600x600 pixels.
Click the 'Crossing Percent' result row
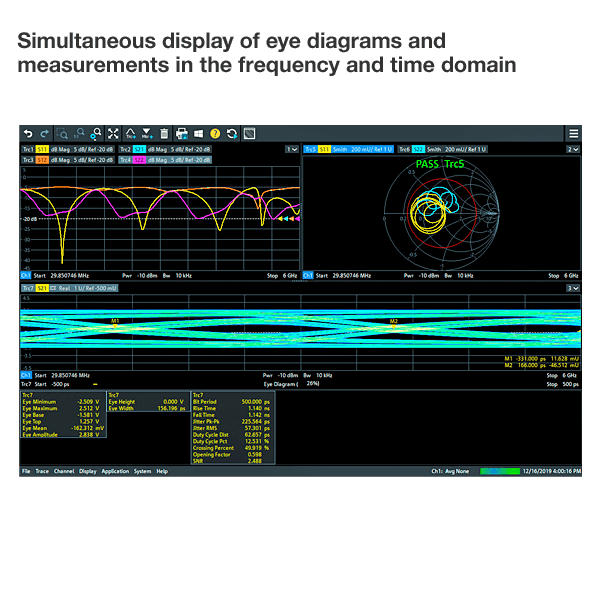(x=231, y=448)
